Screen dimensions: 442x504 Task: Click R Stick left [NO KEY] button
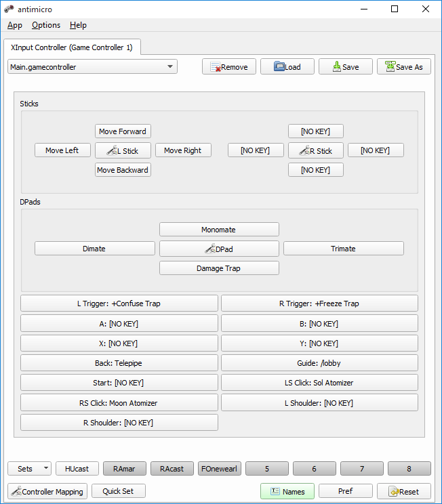tap(256, 150)
